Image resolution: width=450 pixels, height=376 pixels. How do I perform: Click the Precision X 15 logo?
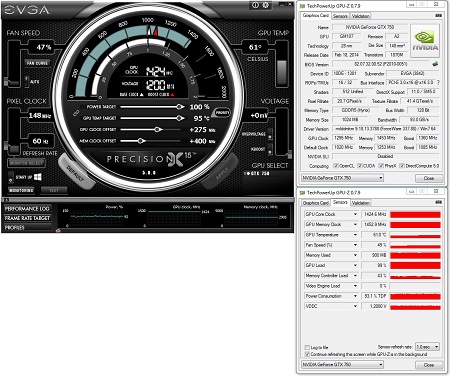[x=151, y=159]
